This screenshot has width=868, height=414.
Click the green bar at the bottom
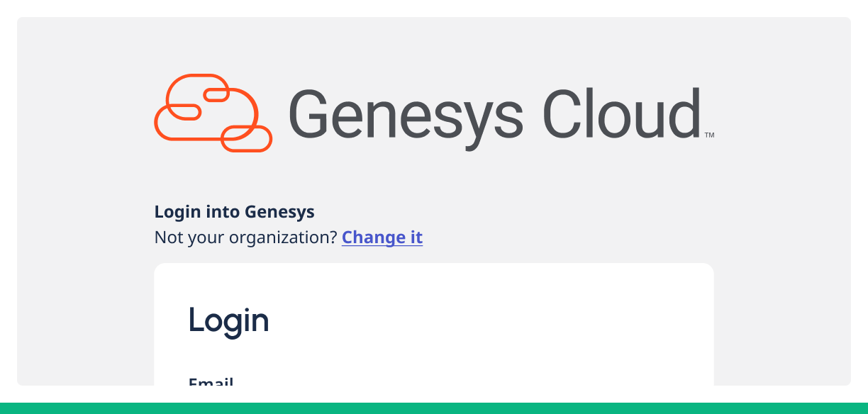point(434,408)
